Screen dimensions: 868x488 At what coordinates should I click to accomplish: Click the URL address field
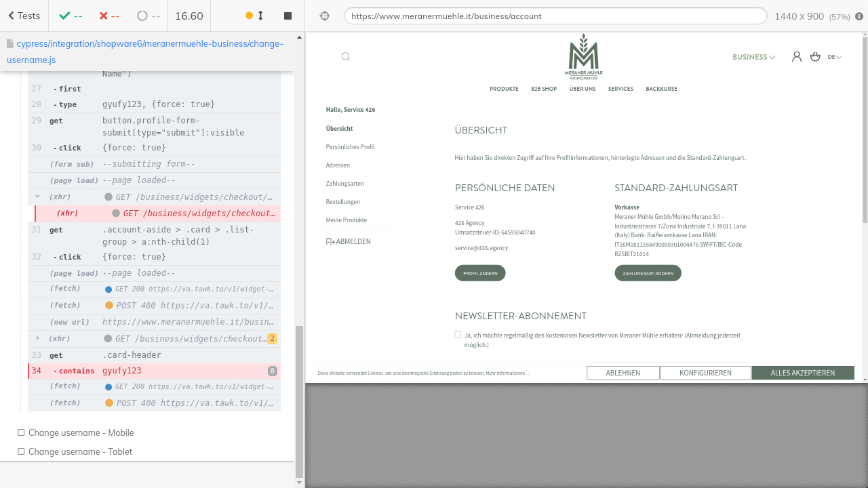point(555,16)
